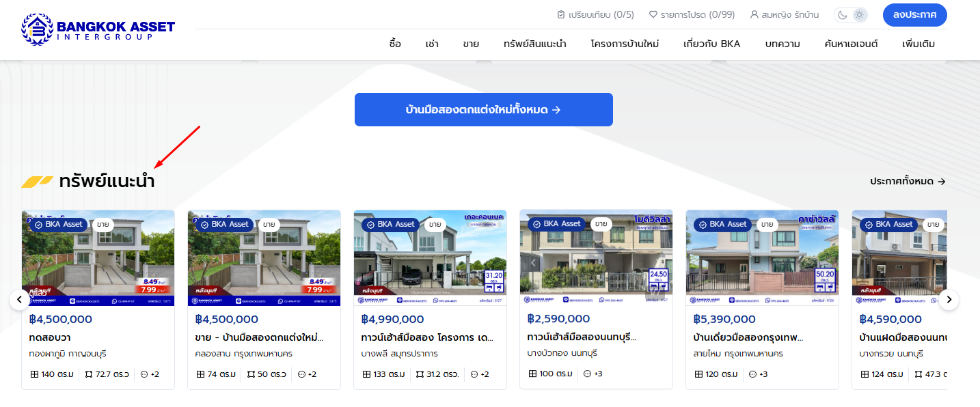Open the บทความ menu item

(x=782, y=44)
